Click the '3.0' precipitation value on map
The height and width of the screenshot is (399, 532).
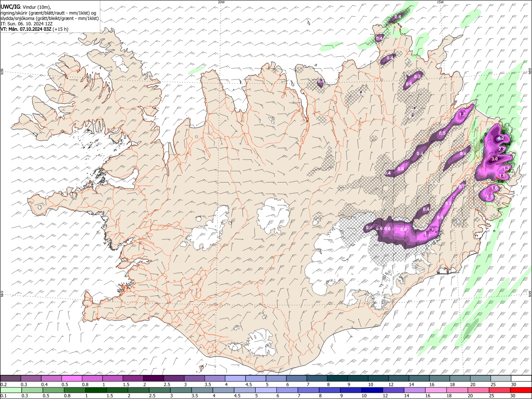pyautogui.click(x=495, y=159)
